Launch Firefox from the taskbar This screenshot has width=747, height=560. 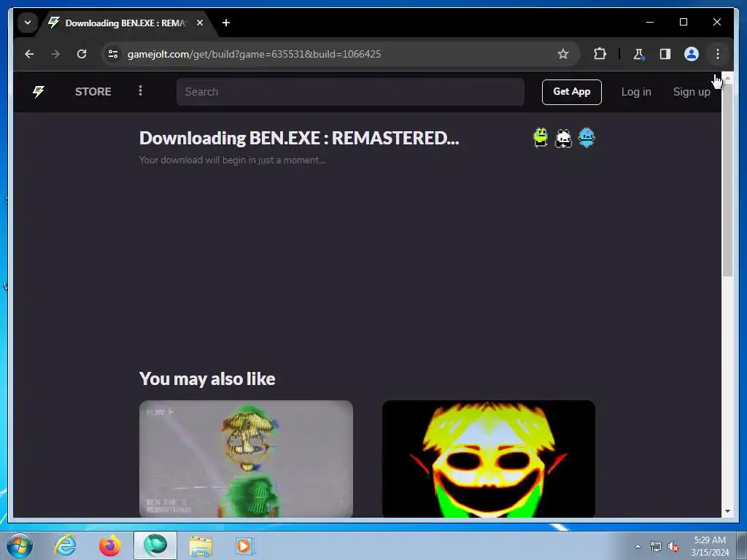pyautogui.click(x=109, y=545)
